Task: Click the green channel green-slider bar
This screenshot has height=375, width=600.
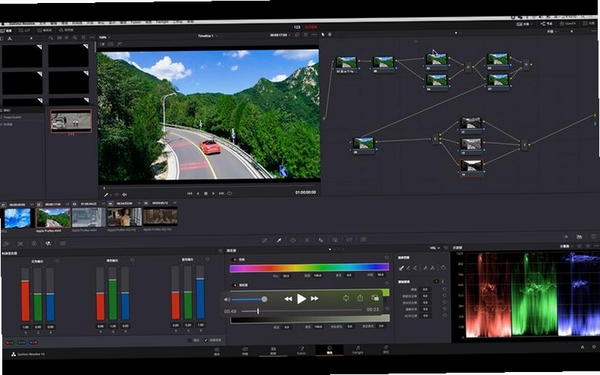Action: [112, 293]
